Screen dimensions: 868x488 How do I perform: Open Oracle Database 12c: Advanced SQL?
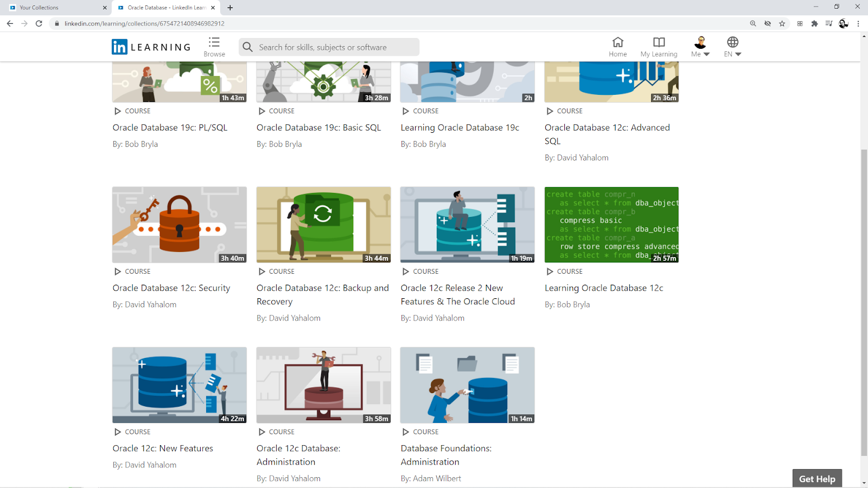[607, 134]
